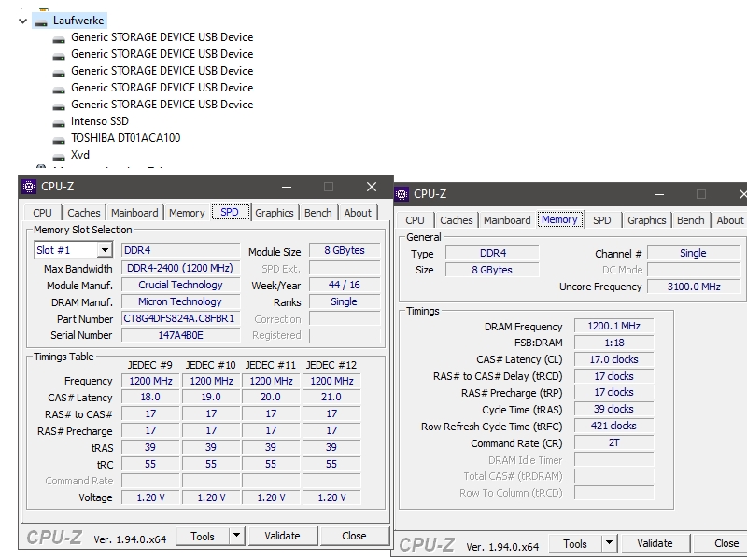This screenshot has height=560, width=747.
Task: Click the TOSHIBA DT01ACA100 drive icon
Action: [x=59, y=138]
